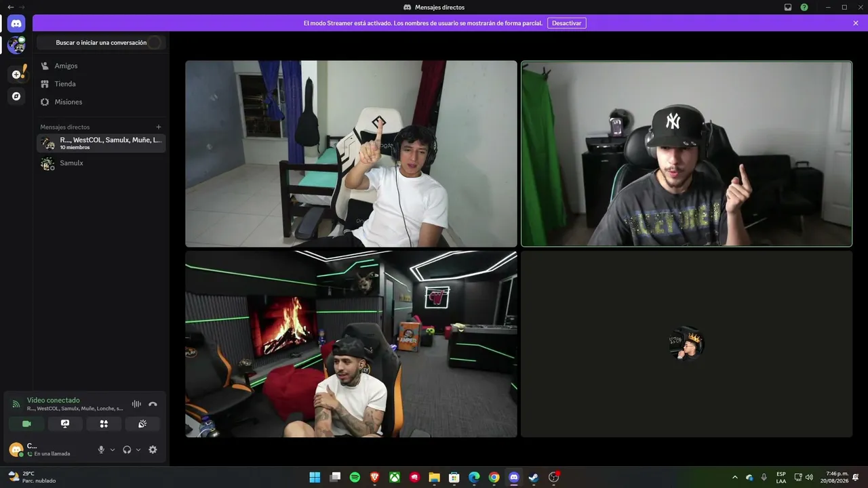Click the 'Video conectado' status text
This screenshot has height=488, width=868.
click(54, 401)
